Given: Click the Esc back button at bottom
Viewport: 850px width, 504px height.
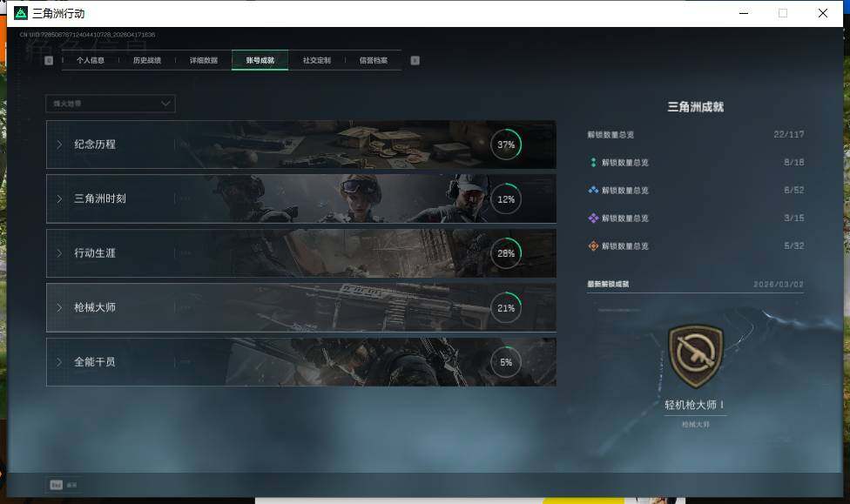Looking at the screenshot, I should [64, 485].
